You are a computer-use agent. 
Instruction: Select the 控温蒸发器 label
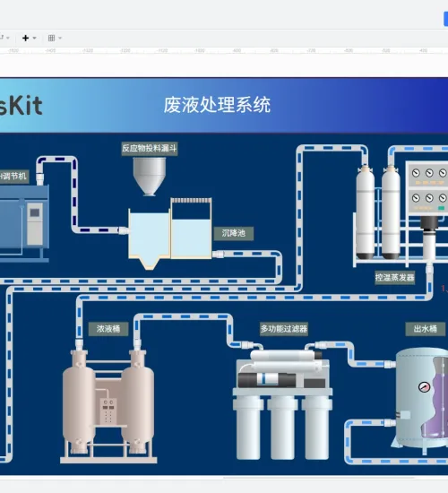(395, 278)
